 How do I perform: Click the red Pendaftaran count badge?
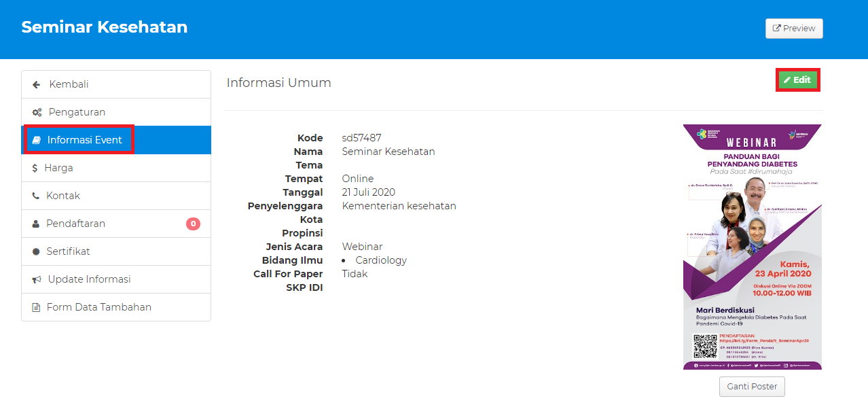(193, 224)
